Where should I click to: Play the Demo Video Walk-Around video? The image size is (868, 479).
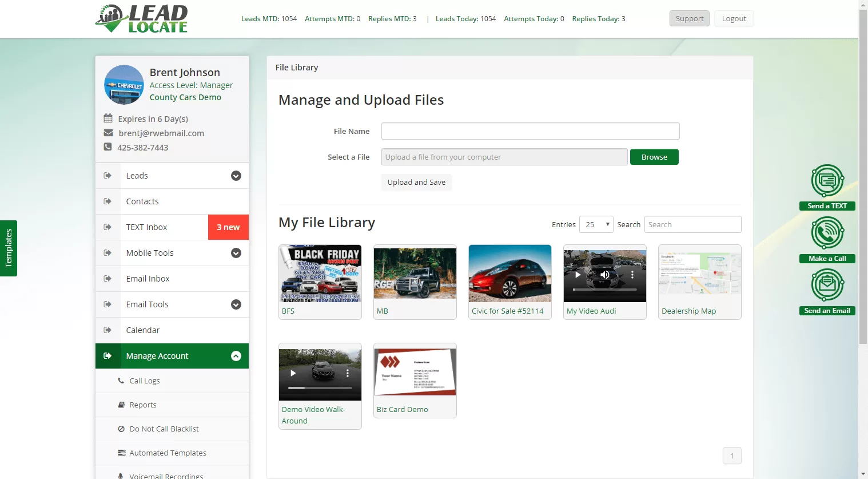point(293,373)
